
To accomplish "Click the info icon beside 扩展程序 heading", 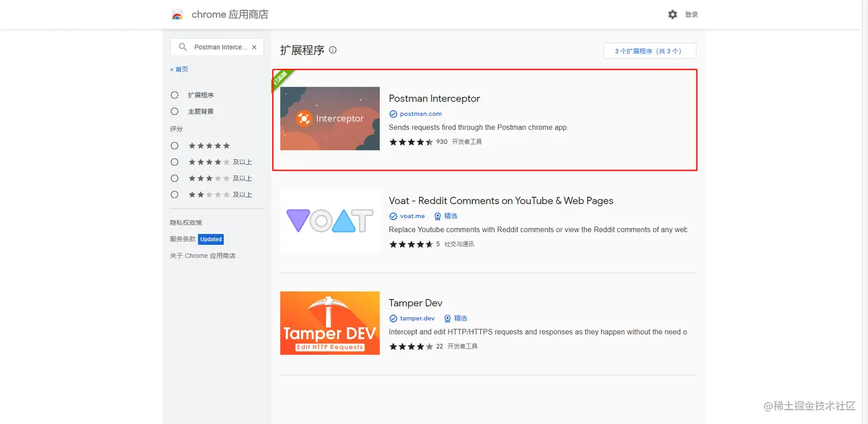I will [x=332, y=50].
